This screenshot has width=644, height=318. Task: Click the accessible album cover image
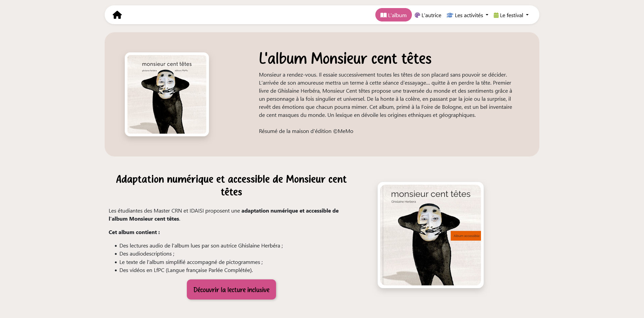(x=431, y=235)
